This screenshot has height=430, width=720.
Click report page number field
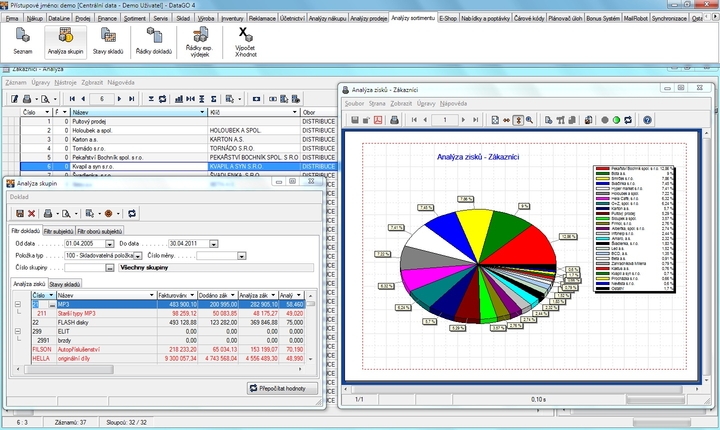click(444, 120)
